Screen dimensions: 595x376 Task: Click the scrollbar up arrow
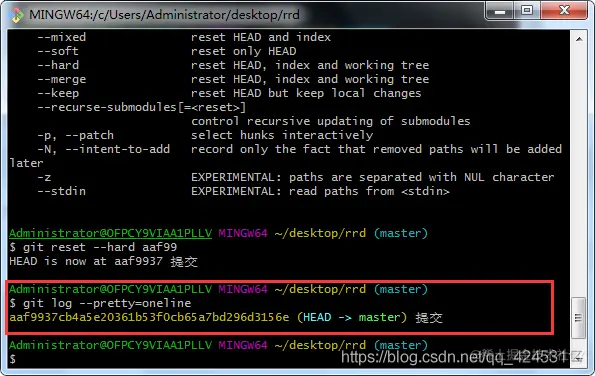pyautogui.click(x=579, y=39)
